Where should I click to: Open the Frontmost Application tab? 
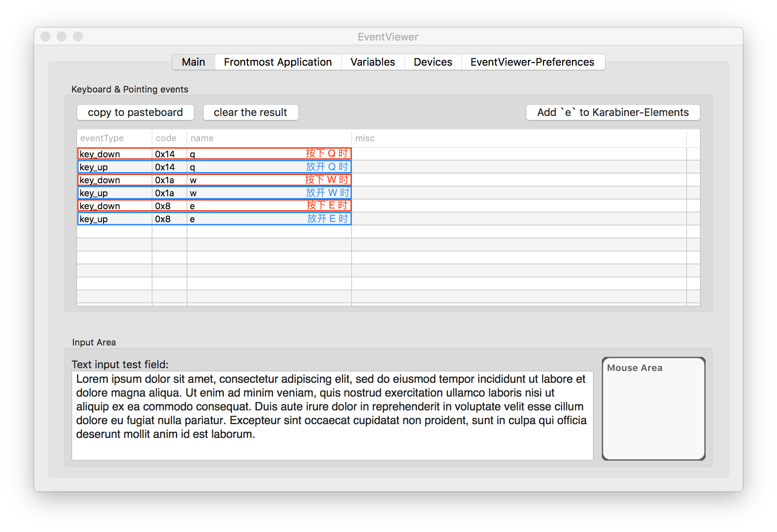point(278,62)
